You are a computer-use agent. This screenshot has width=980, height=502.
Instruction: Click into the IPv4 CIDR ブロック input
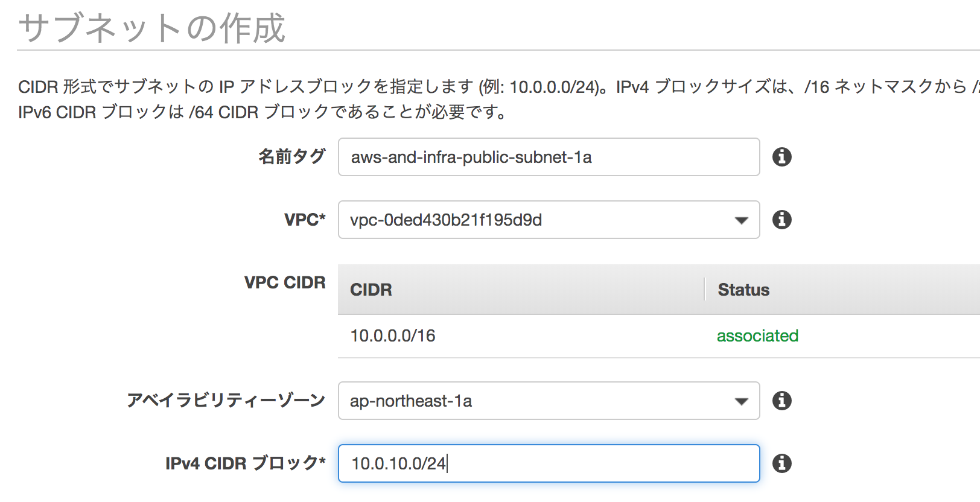pyautogui.click(x=548, y=463)
